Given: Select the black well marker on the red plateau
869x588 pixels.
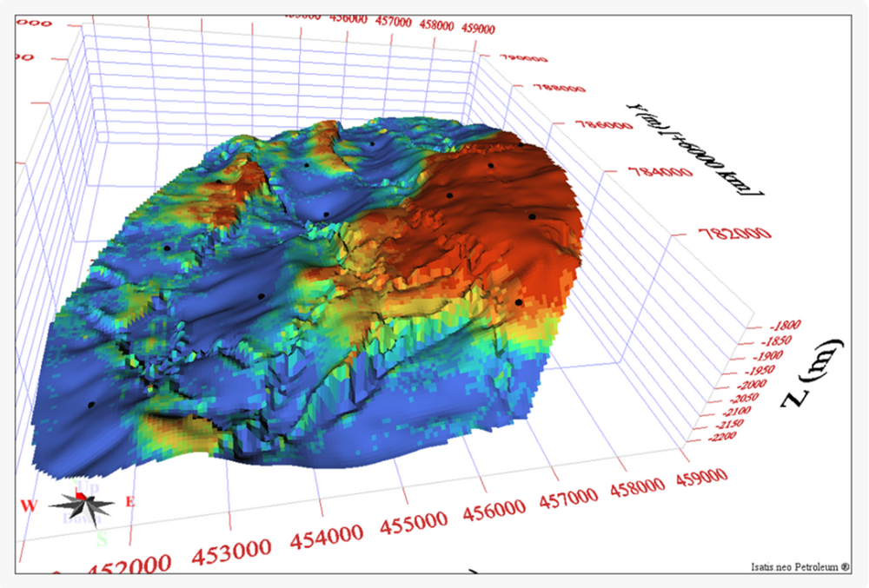Looking at the screenshot, I should point(494,163).
